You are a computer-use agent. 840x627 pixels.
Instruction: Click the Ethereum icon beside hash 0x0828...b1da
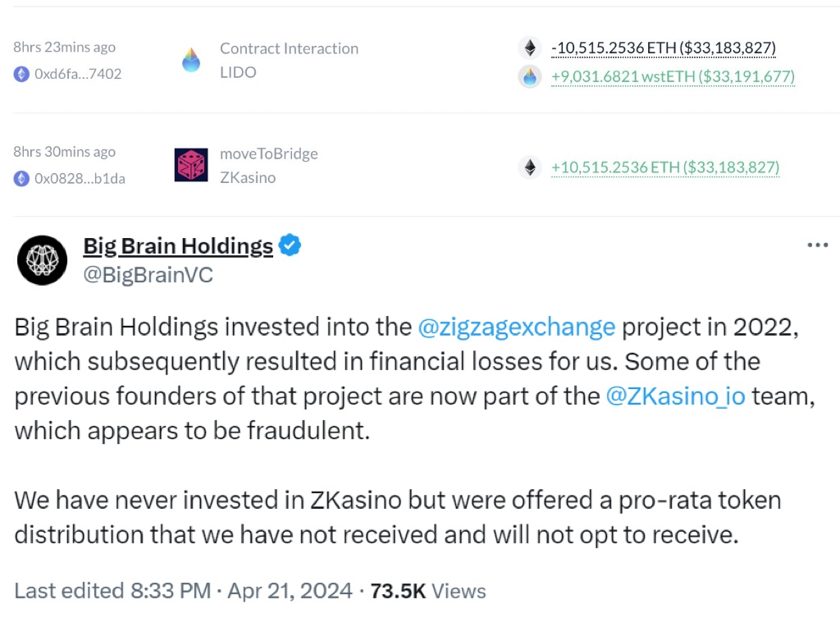[x=21, y=178]
